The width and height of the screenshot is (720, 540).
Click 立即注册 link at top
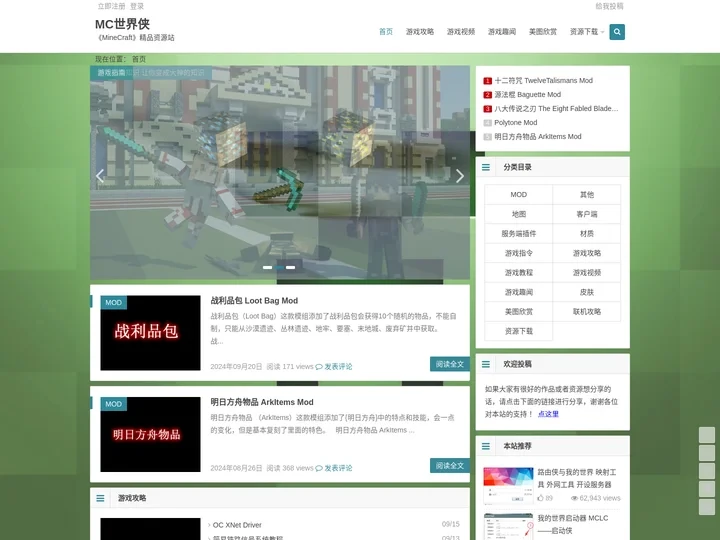(111, 6)
